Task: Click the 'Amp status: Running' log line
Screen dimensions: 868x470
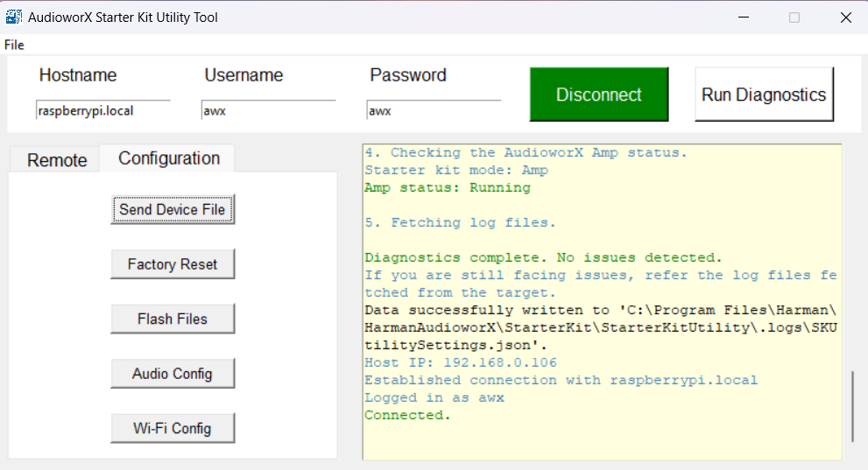Action: point(448,188)
